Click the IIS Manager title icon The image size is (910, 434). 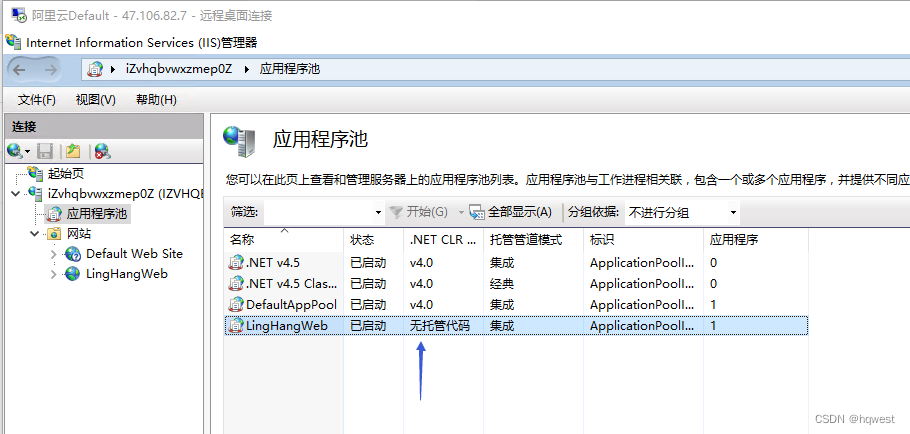click(x=13, y=42)
